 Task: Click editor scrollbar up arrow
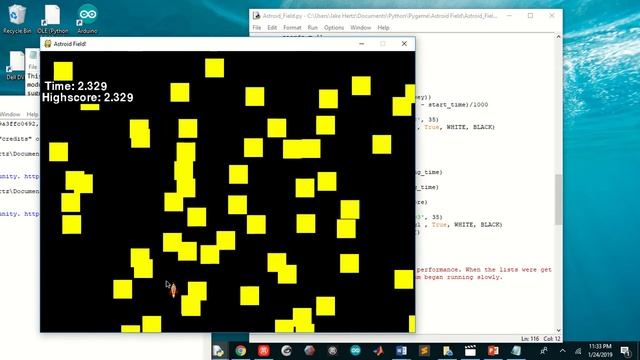tap(558, 37)
